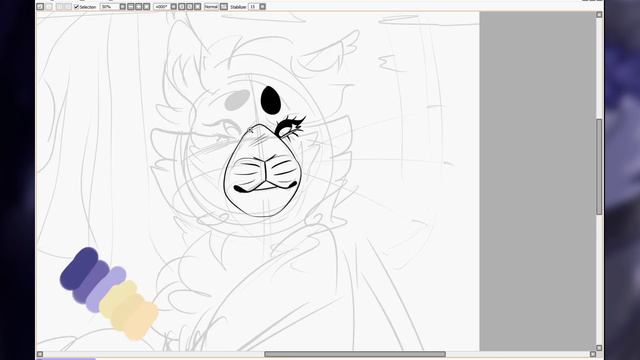Click the zoom in button
Image resolution: width=640 pixels, height=360 pixels.
point(139,7)
